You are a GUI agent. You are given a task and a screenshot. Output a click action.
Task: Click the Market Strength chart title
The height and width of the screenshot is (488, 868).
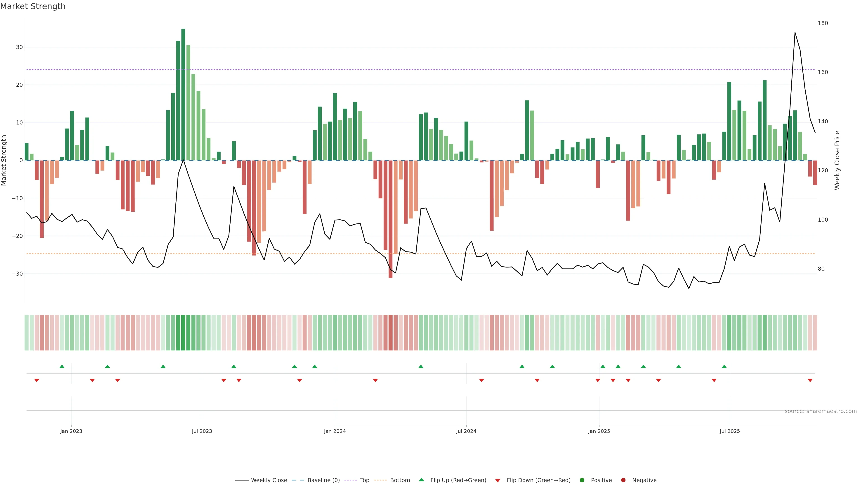coord(33,6)
